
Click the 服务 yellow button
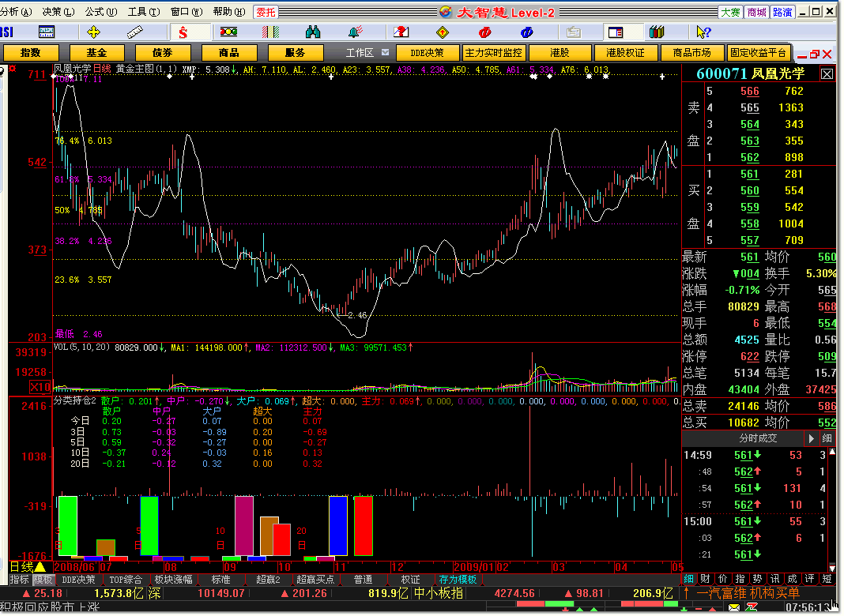(295, 53)
